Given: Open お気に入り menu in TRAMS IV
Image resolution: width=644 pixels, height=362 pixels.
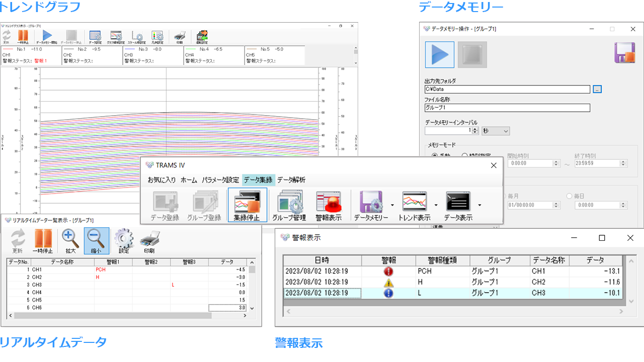Looking at the screenshot, I should [162, 180].
